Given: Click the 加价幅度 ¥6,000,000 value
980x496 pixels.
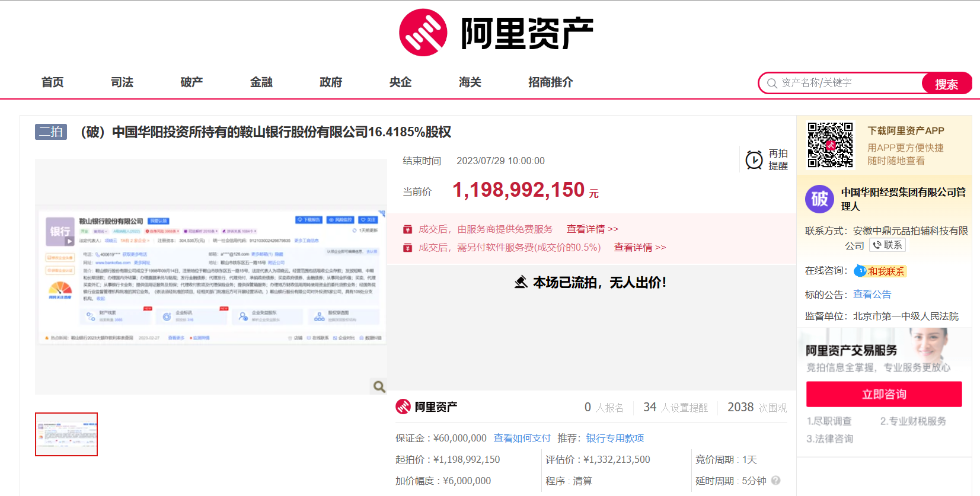Looking at the screenshot, I should click(467, 481).
